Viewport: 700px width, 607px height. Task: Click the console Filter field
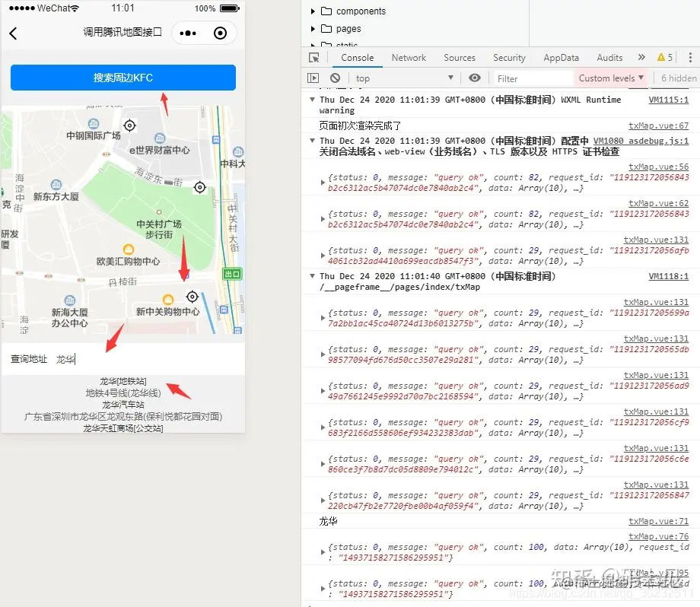click(533, 78)
